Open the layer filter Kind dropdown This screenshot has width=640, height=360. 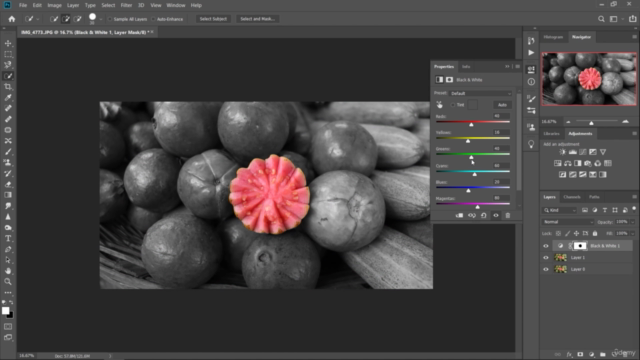pyautogui.click(x=560, y=210)
